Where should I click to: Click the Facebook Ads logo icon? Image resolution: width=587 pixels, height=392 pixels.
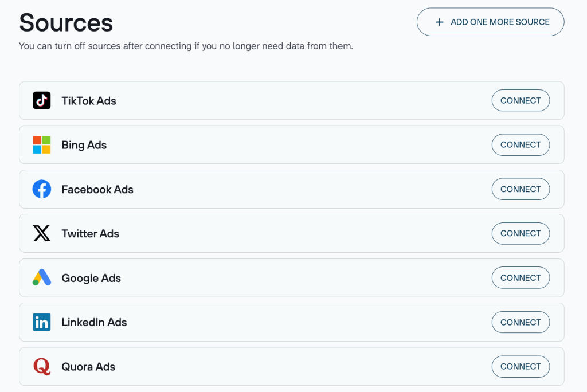tap(42, 189)
